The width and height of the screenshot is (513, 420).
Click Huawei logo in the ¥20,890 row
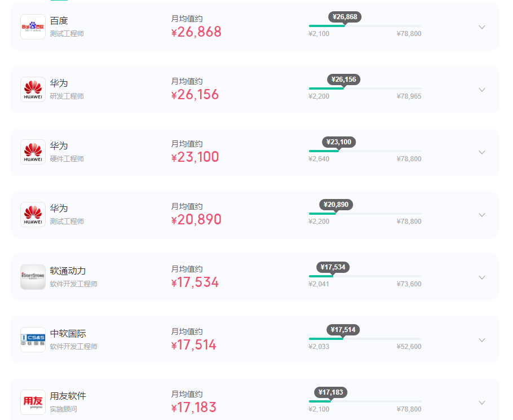tap(33, 215)
